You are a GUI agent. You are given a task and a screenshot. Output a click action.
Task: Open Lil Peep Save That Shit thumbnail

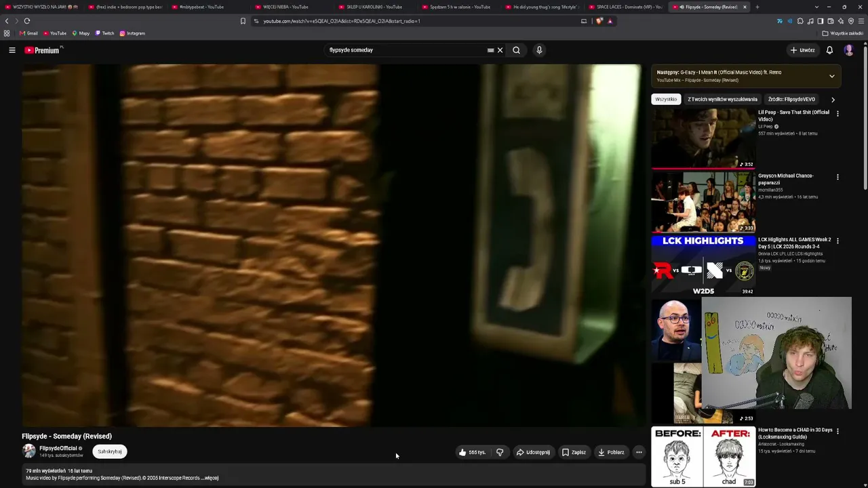703,138
